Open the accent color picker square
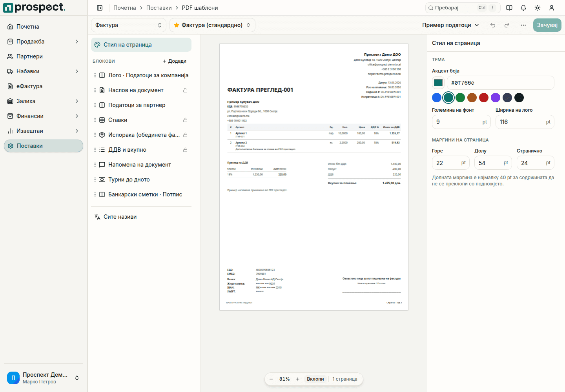Screen dimensions: 565x392 pyautogui.click(x=438, y=83)
